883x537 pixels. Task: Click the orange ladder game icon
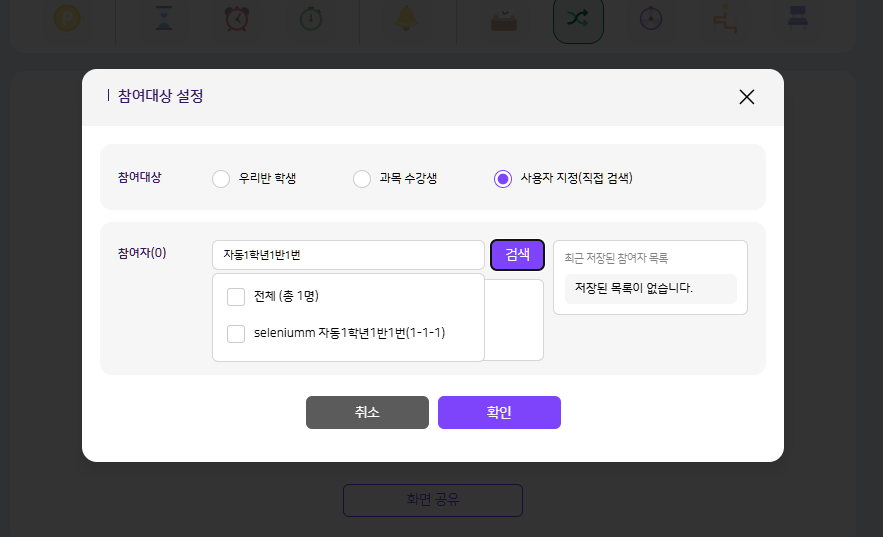coord(725,17)
